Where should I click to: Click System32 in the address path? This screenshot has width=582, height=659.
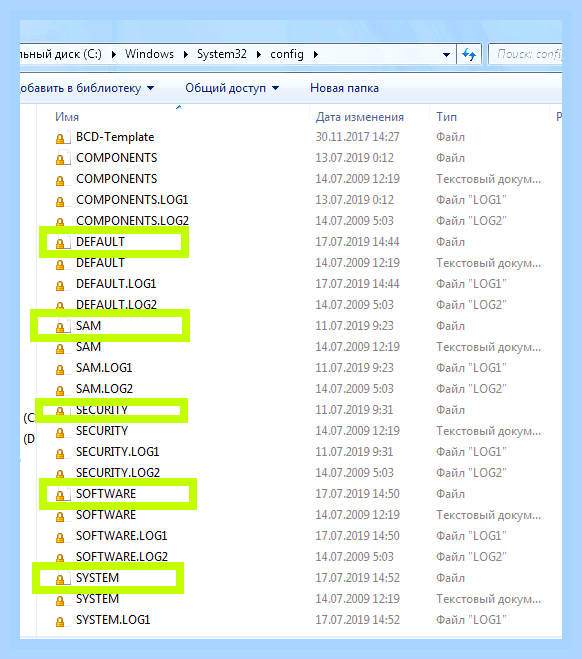221,54
